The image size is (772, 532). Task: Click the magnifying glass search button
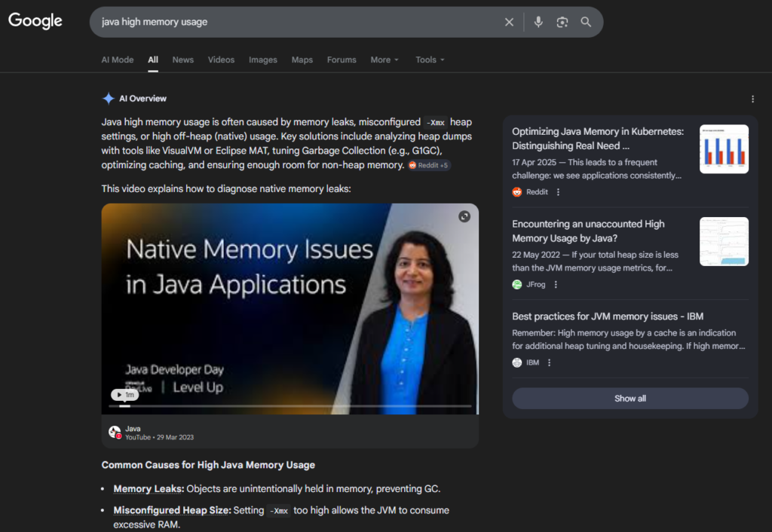pos(586,23)
